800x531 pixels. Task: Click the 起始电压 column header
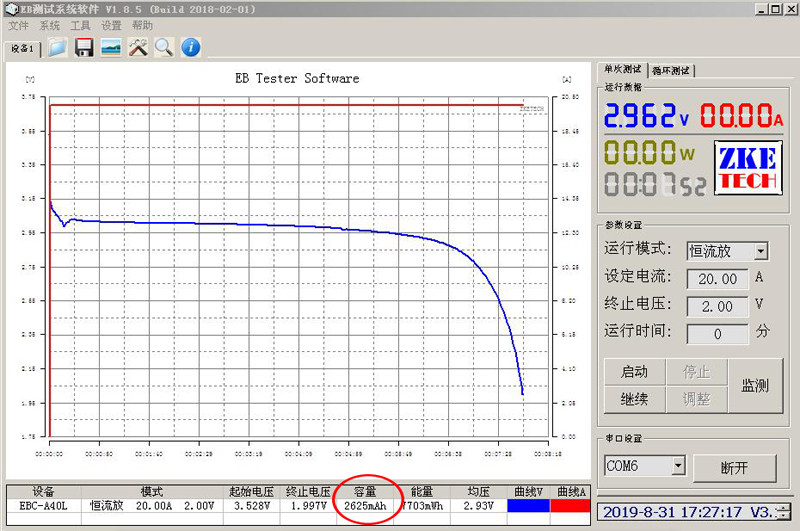[x=252, y=492]
